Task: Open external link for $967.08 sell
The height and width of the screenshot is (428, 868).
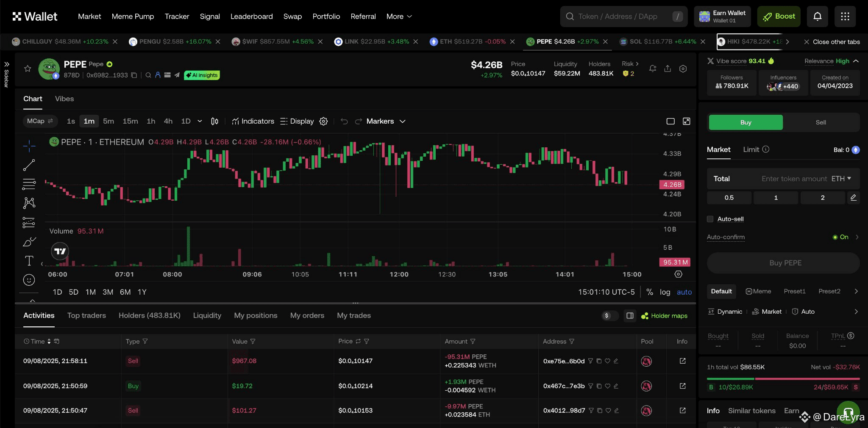Action: pos(682,361)
